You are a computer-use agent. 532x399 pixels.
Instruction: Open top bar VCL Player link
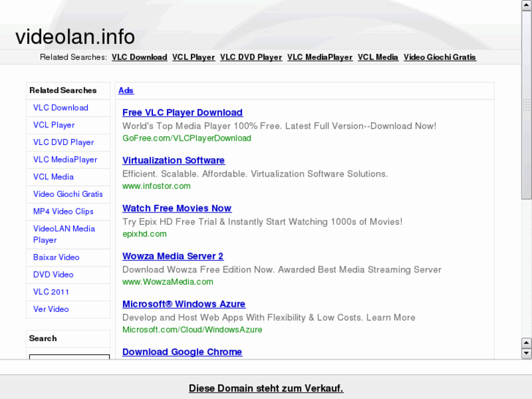click(x=193, y=57)
